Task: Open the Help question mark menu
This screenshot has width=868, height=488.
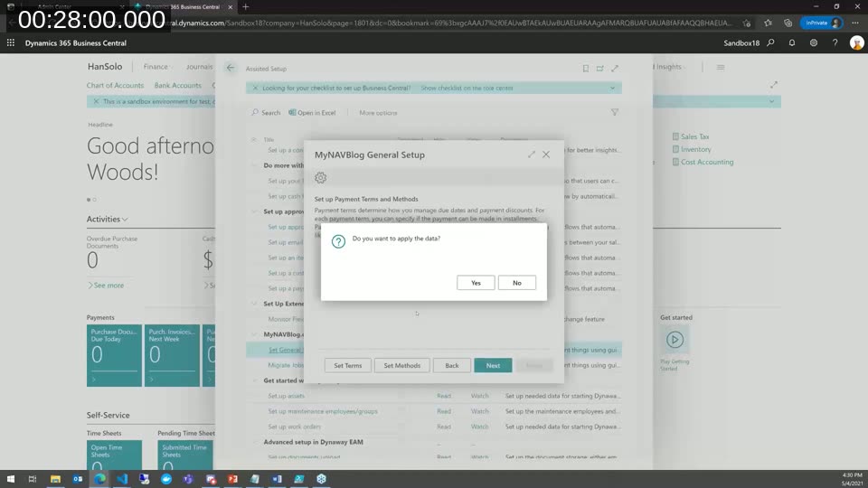Action: tap(835, 42)
